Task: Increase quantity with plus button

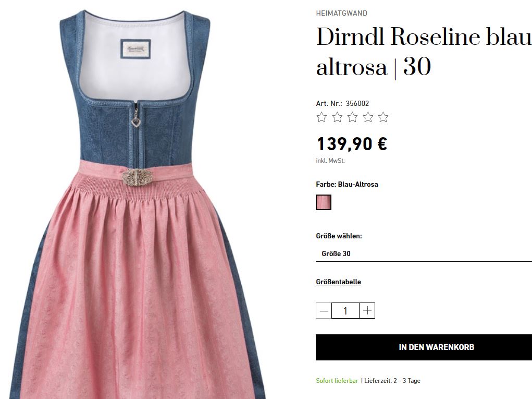Action: 367,311
